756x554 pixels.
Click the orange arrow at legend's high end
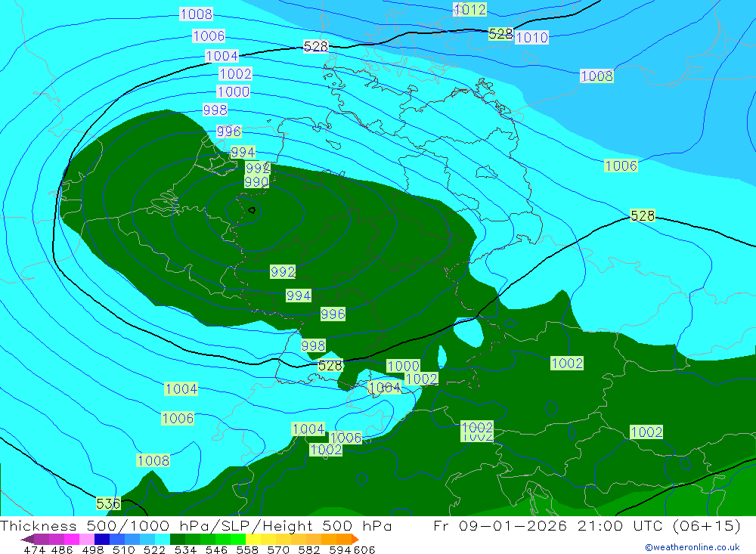[x=355, y=539]
